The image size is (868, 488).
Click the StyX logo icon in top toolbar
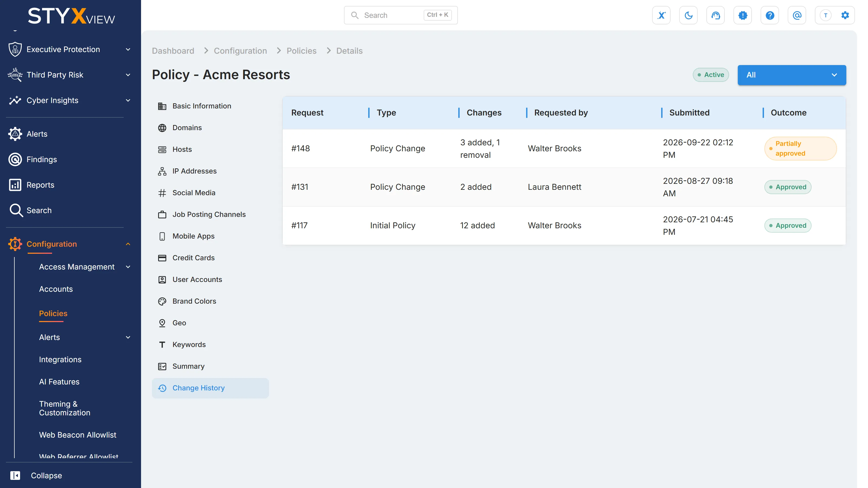pos(661,15)
